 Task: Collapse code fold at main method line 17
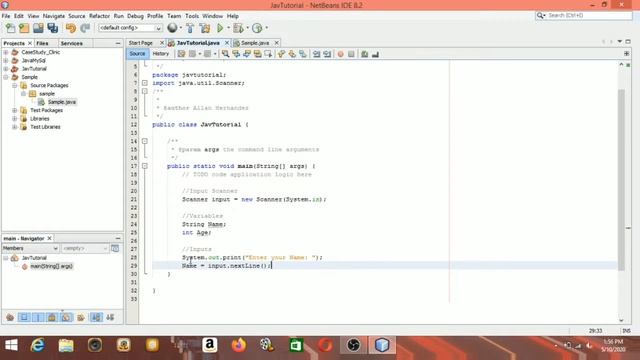[x=144, y=166]
